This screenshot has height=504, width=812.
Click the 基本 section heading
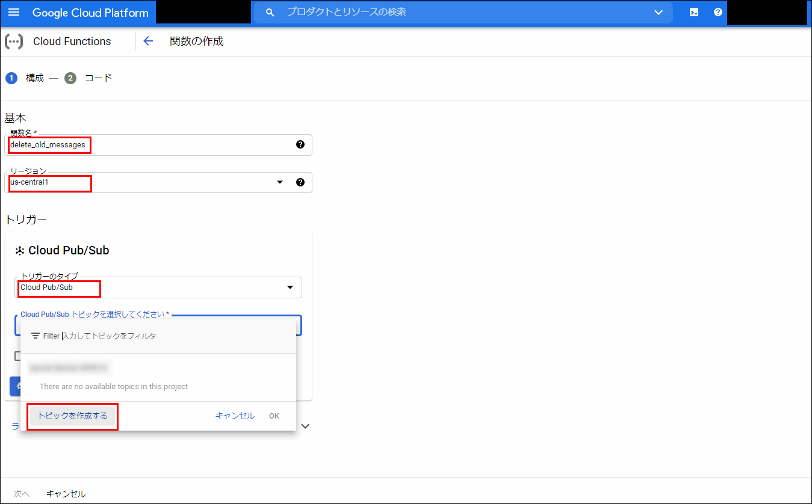tap(15, 118)
